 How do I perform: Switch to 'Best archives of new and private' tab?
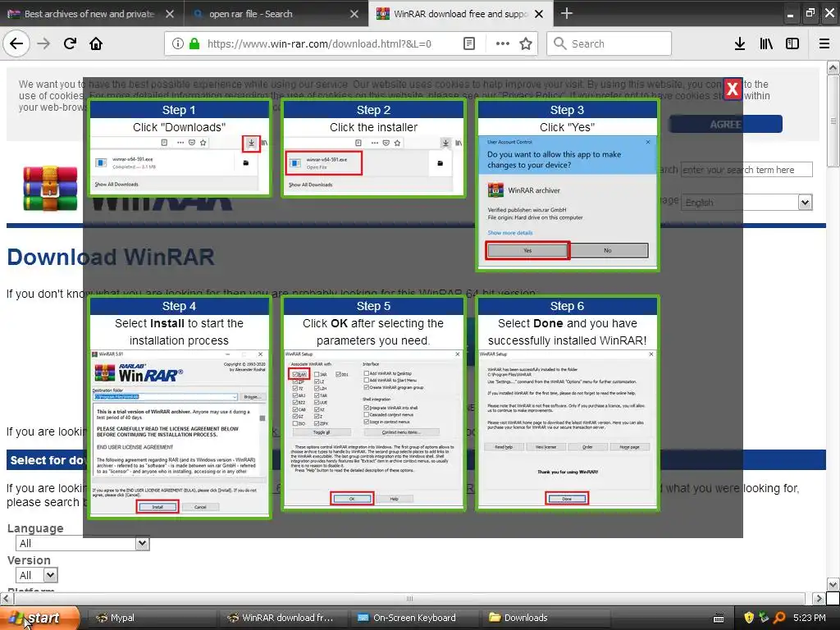point(92,13)
